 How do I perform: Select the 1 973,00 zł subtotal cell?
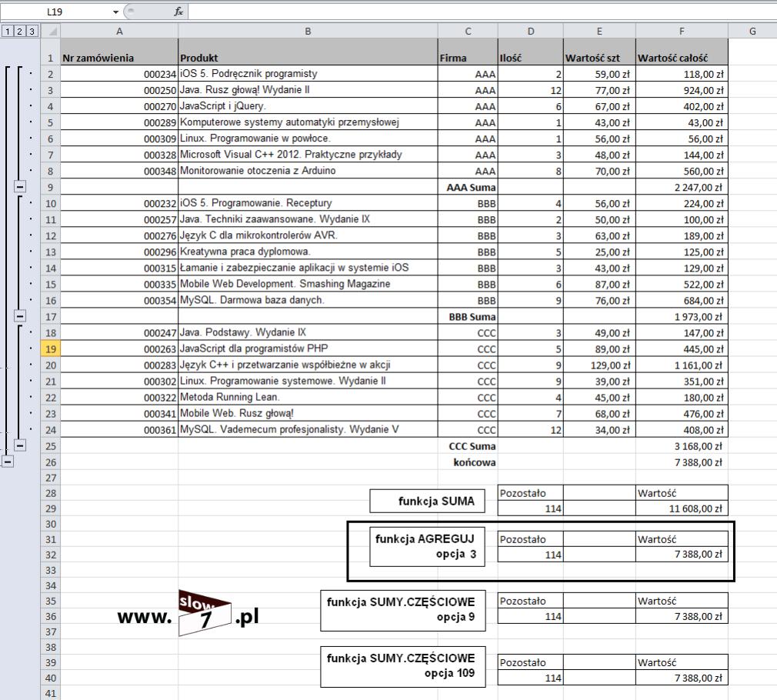coord(682,316)
